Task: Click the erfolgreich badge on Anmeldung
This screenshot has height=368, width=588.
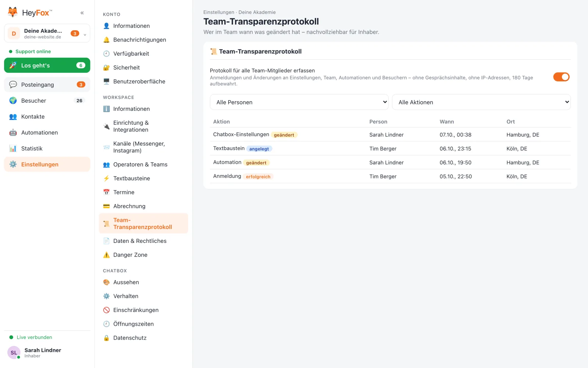Action: 258,177
